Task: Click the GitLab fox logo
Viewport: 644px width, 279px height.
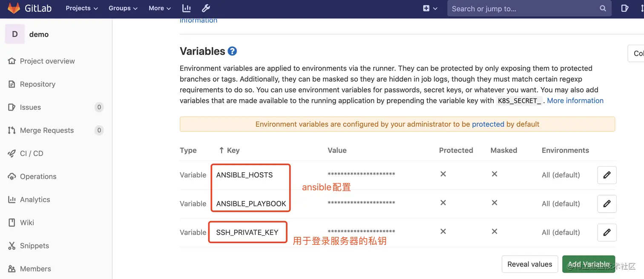Action: [x=14, y=8]
